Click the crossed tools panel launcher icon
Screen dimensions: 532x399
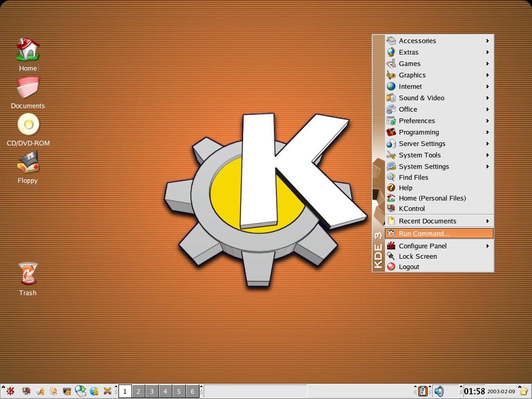click(x=108, y=391)
